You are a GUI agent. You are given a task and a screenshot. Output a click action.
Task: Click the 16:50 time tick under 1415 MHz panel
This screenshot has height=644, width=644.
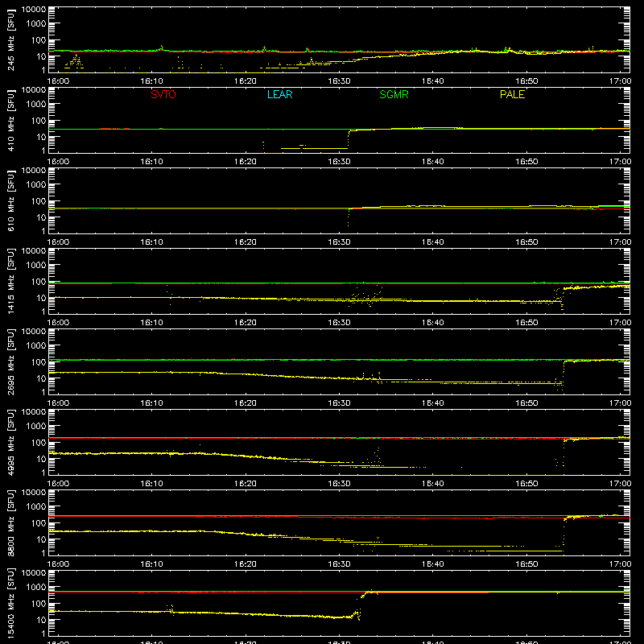(x=526, y=323)
